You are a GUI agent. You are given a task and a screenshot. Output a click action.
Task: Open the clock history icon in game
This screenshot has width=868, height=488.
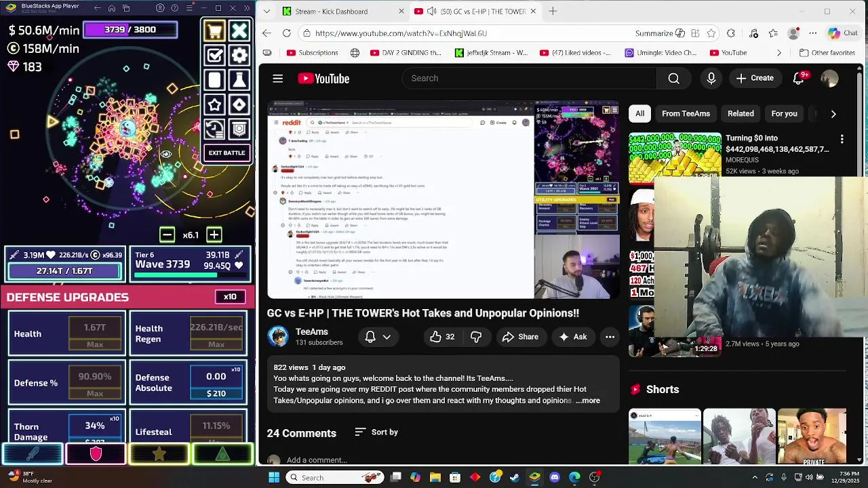tap(215, 129)
